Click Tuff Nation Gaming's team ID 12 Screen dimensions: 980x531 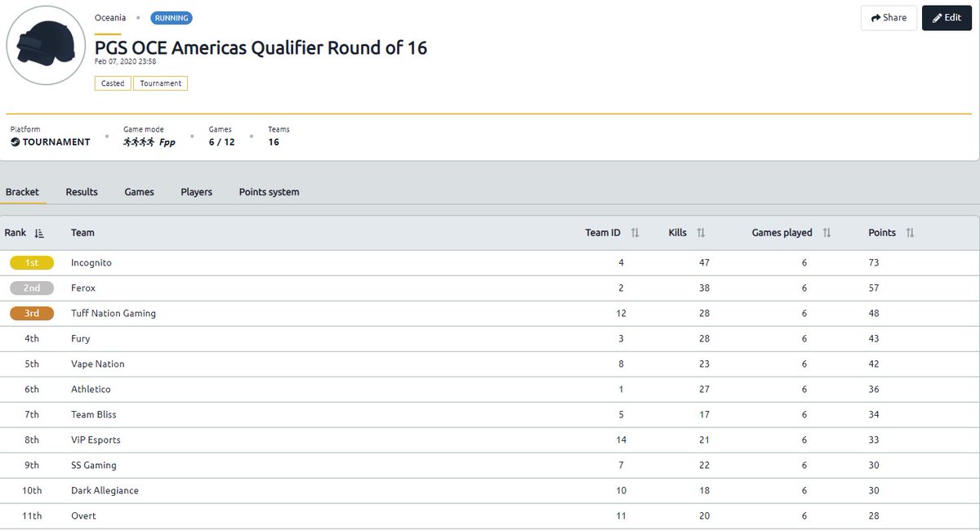pos(621,314)
